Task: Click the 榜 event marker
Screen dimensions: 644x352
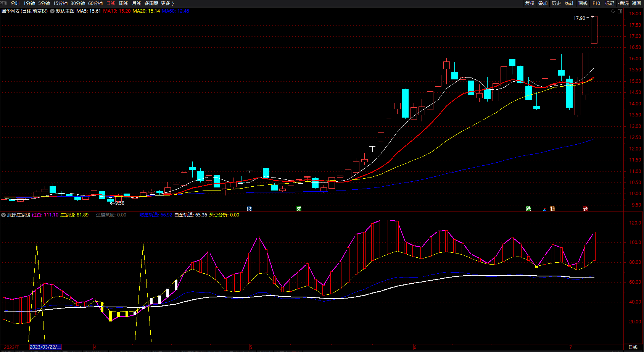Action: tap(552, 208)
